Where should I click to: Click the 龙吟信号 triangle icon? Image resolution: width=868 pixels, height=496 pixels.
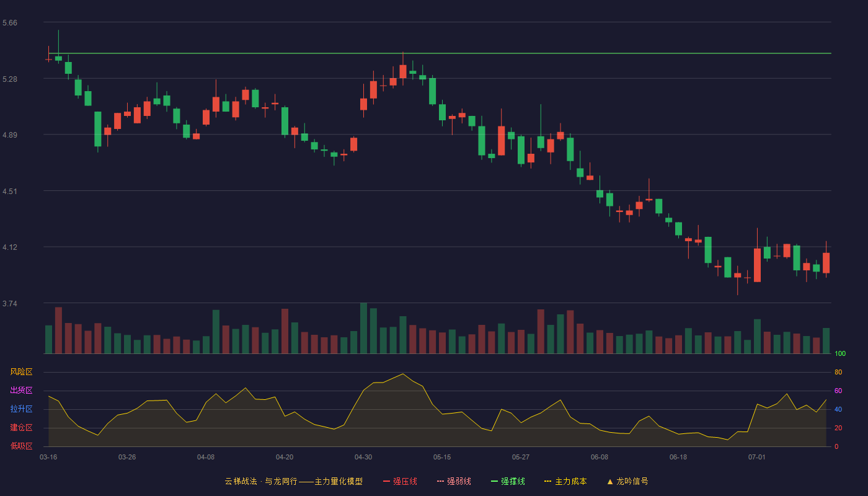(610, 481)
